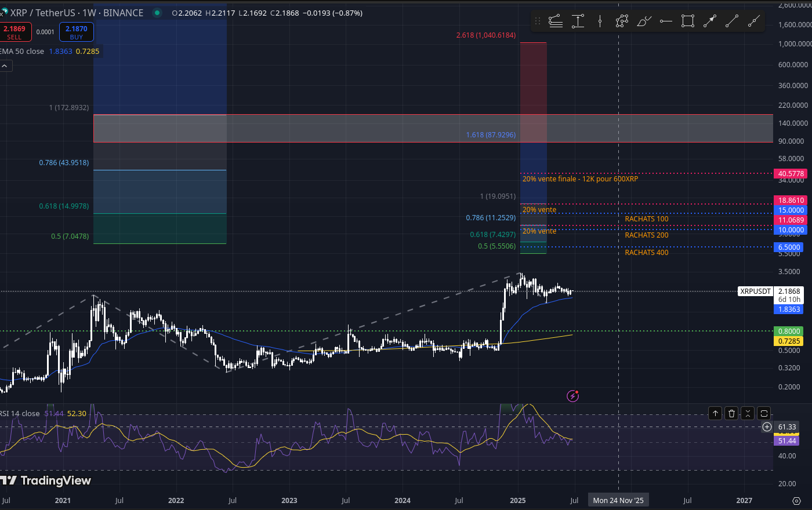Click the 15.0000 blue price label
Image resolution: width=812 pixels, height=510 pixels.
[x=791, y=210]
